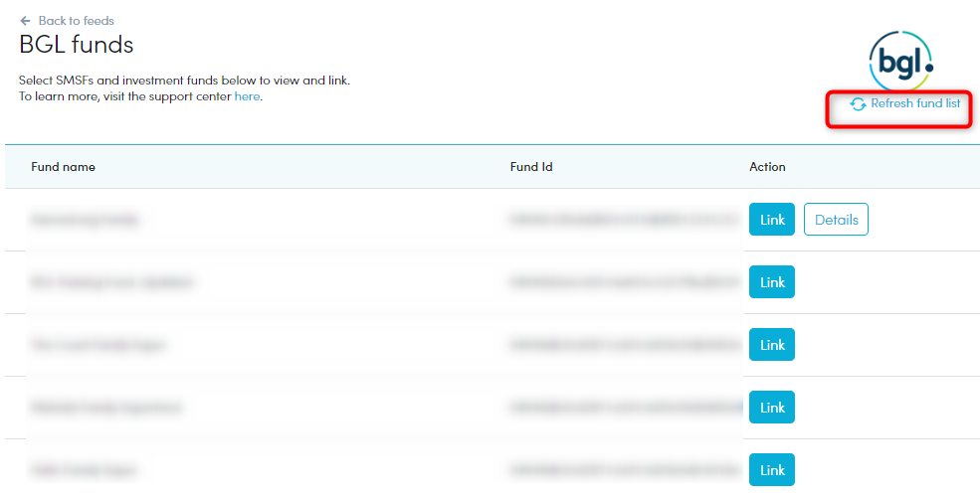The image size is (980, 501).
Task: Click the Link button in the second fund row
Action: point(772,281)
